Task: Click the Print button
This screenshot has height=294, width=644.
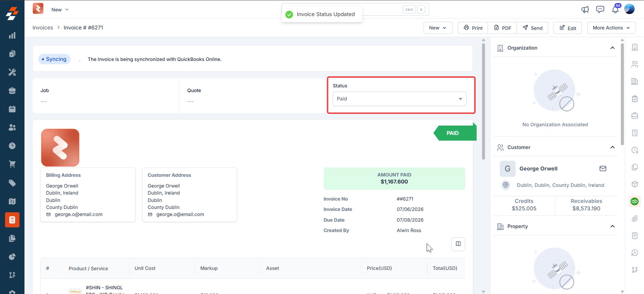Action: click(x=473, y=28)
